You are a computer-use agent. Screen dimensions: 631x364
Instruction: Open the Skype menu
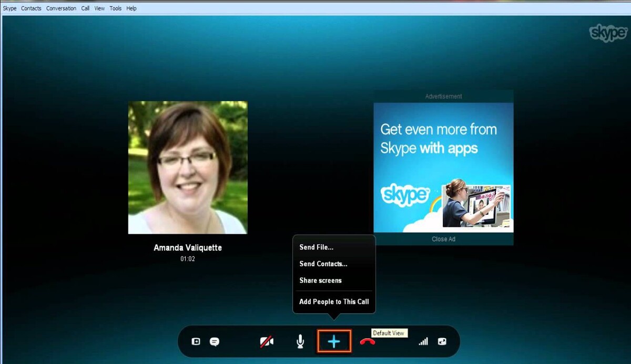point(9,8)
